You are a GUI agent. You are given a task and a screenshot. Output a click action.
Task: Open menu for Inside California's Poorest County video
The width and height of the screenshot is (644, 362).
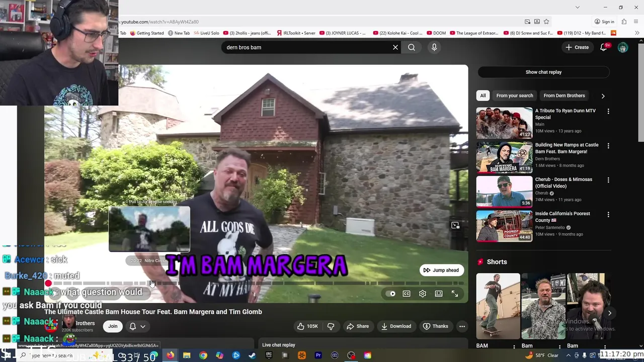click(608, 214)
